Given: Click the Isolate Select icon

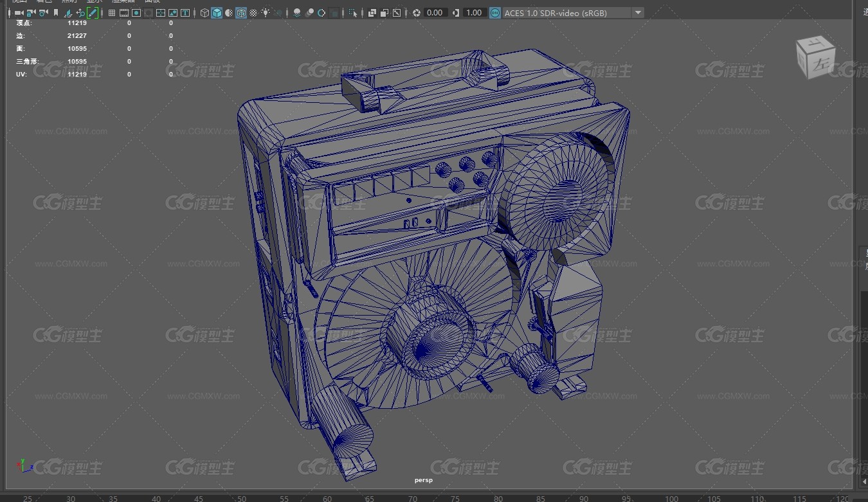Looking at the screenshot, I should (353, 12).
